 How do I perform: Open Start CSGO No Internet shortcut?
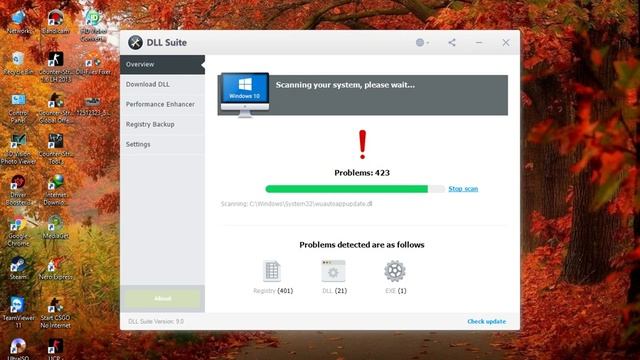[x=56, y=313]
